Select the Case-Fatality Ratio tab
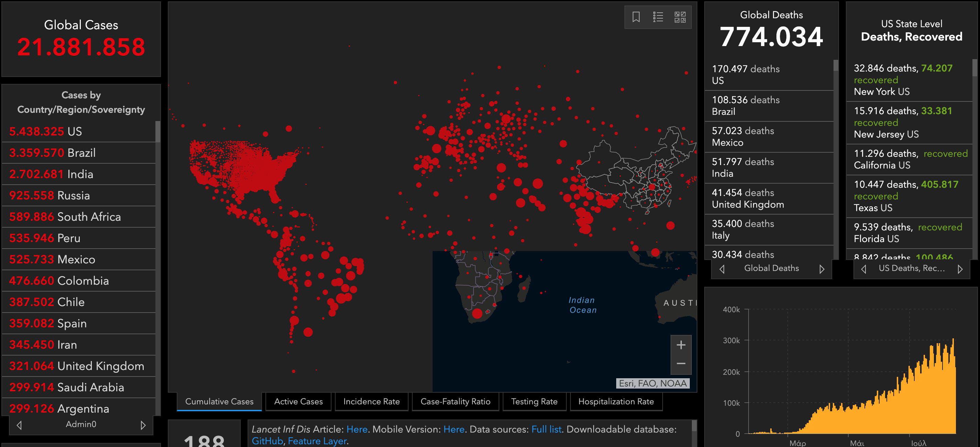This screenshot has height=447, width=980. (x=455, y=401)
